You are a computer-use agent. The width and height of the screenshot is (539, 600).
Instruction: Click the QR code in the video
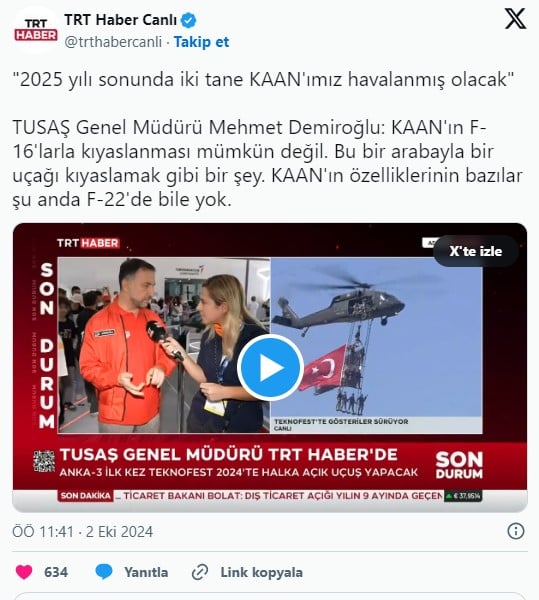(44, 461)
